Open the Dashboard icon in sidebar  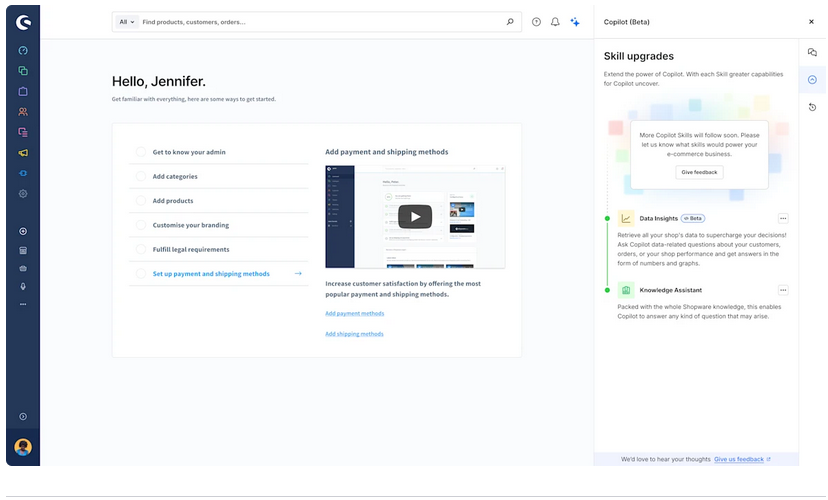(x=23, y=50)
